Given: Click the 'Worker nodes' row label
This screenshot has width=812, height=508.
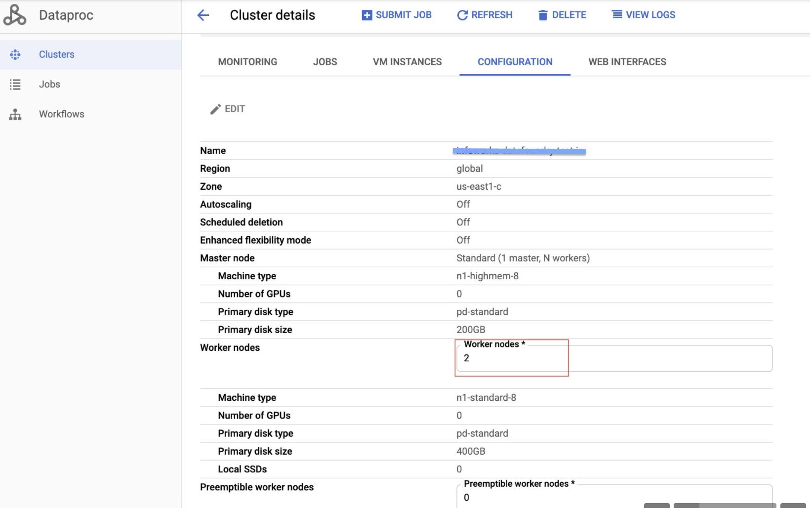Looking at the screenshot, I should (x=230, y=347).
